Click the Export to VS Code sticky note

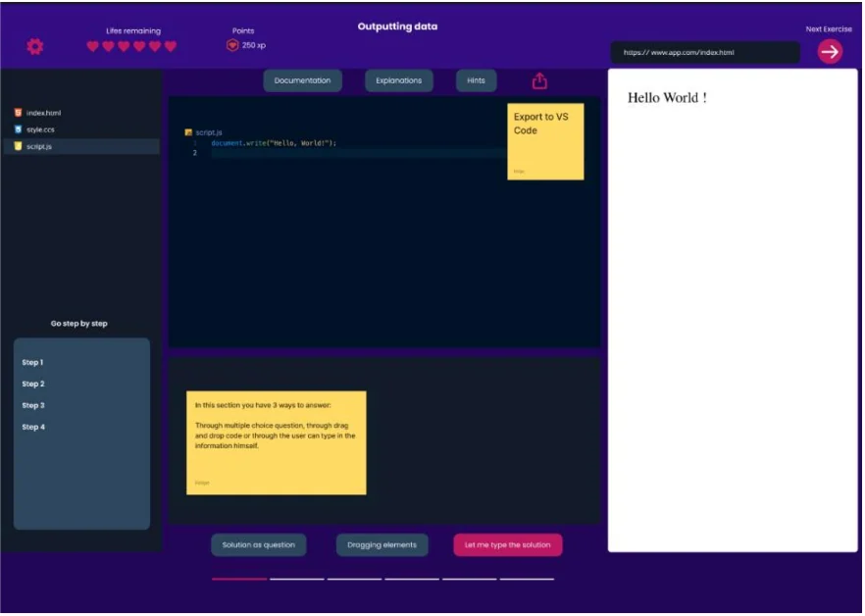[545, 141]
